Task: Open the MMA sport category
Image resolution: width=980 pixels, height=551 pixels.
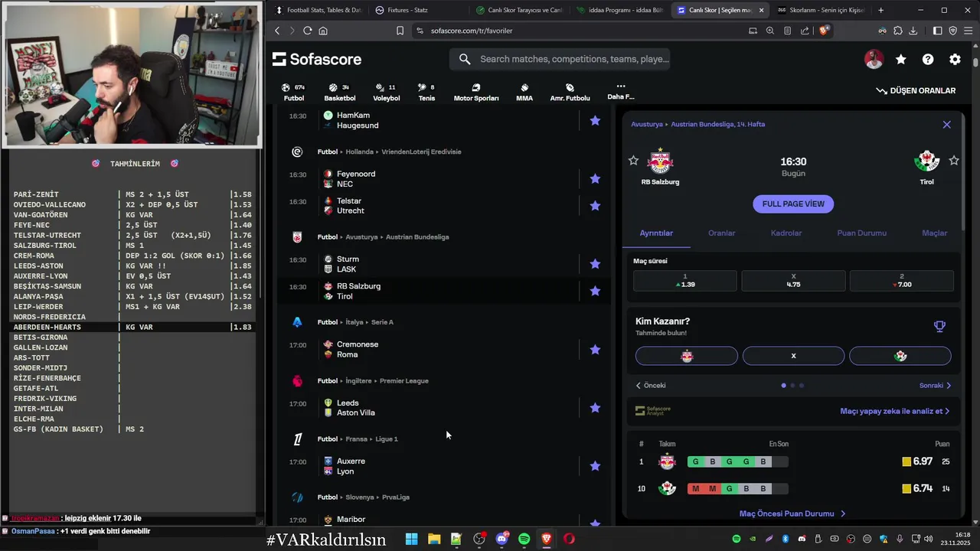Action: click(x=524, y=92)
